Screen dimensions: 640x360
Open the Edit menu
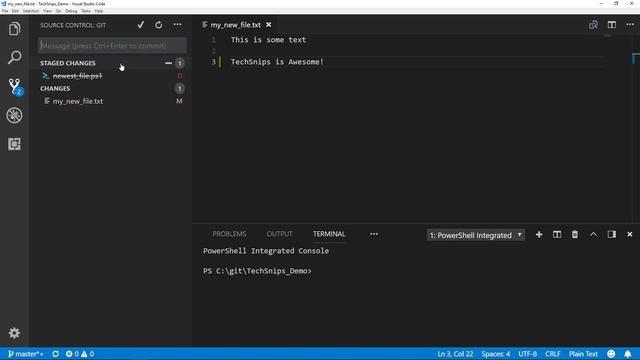click(x=16, y=11)
